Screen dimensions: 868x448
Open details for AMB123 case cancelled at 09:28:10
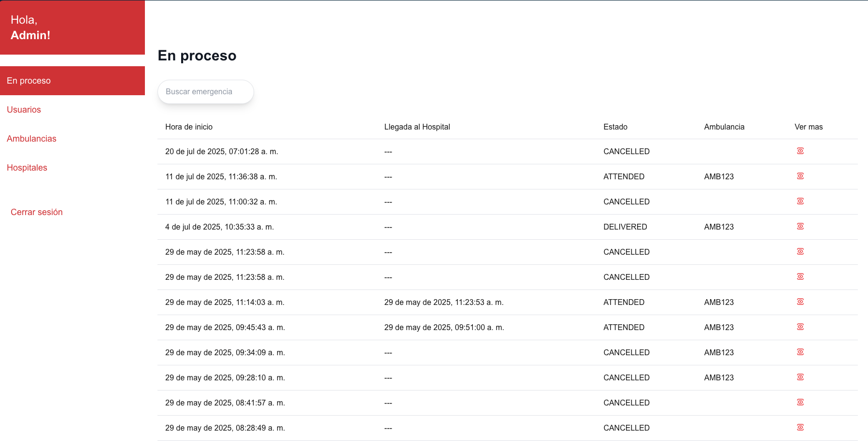(x=800, y=377)
